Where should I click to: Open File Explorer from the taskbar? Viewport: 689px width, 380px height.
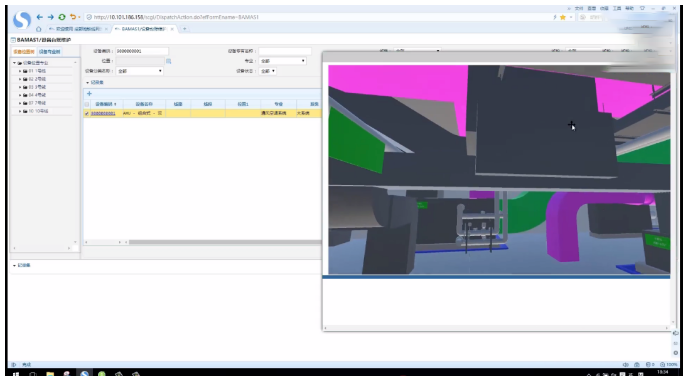pyautogui.click(x=50, y=374)
